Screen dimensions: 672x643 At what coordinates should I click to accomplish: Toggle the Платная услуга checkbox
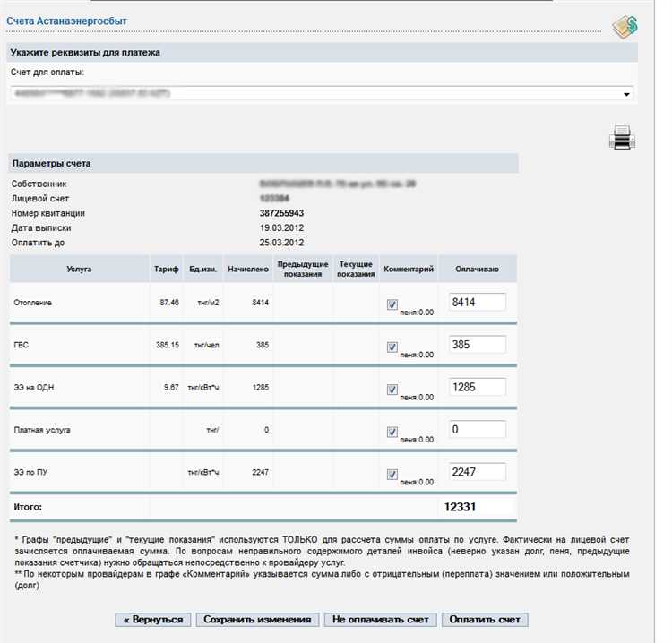click(392, 432)
